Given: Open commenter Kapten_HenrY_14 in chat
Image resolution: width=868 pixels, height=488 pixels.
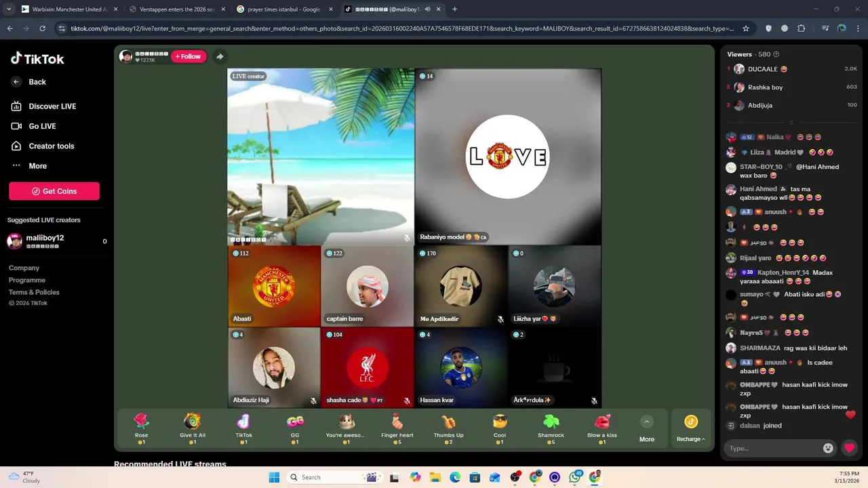Looking at the screenshot, I should (783, 272).
